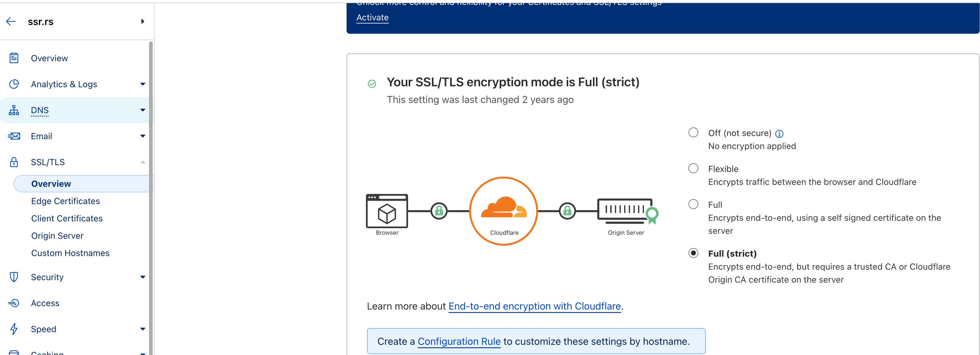980x355 pixels.
Task: Select the Flexible encryption mode
Action: [x=693, y=169]
